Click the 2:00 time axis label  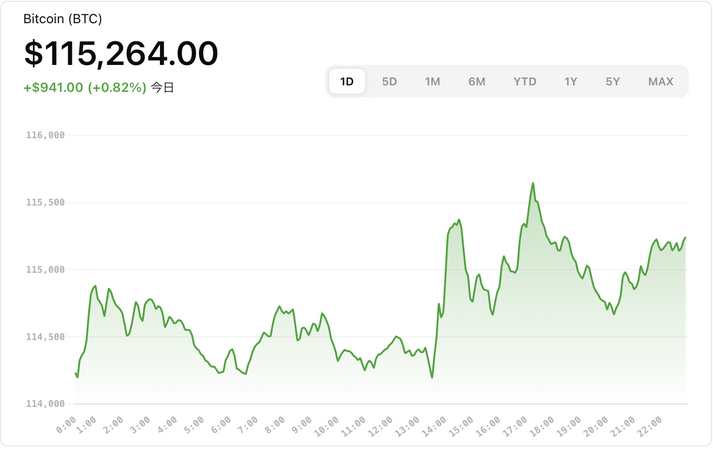pos(114,425)
